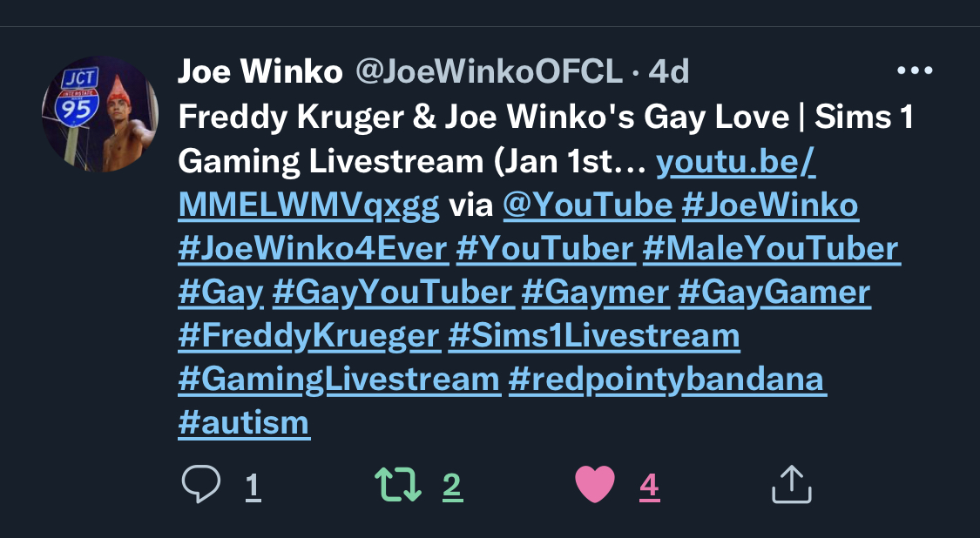Click the reply speech bubble icon
Viewport: 980px width, 538px height.
tap(201, 484)
